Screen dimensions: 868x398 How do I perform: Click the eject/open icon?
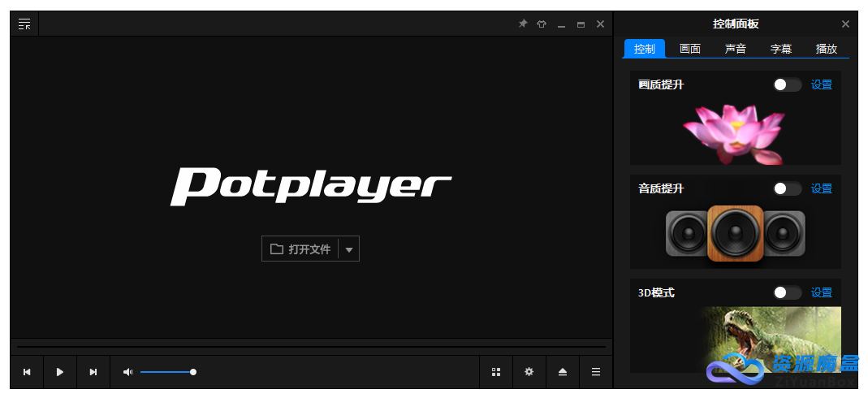point(563,372)
